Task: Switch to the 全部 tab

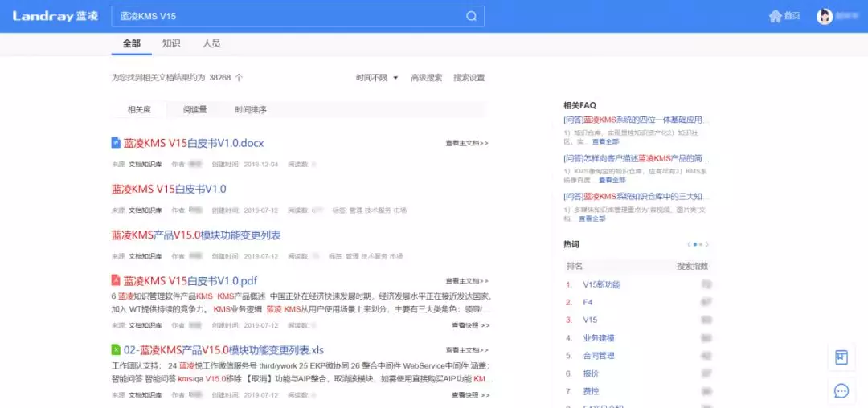Action: coord(132,43)
